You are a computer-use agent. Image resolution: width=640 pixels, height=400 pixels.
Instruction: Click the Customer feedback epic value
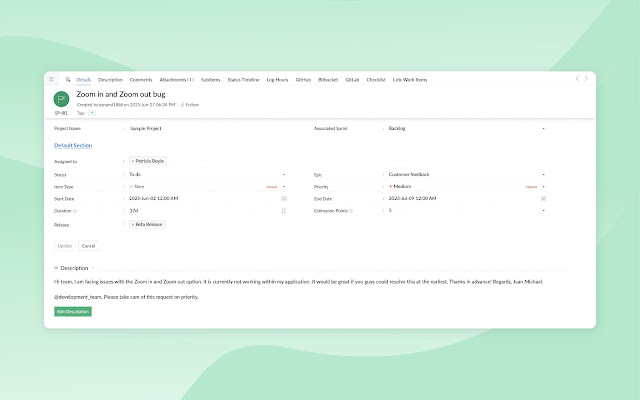(x=409, y=175)
